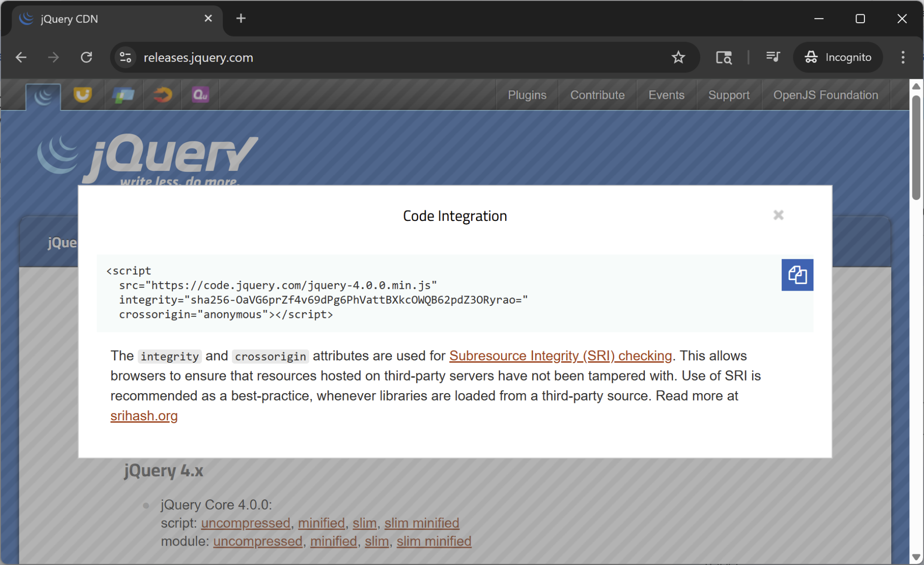Reload the page

coord(86,57)
